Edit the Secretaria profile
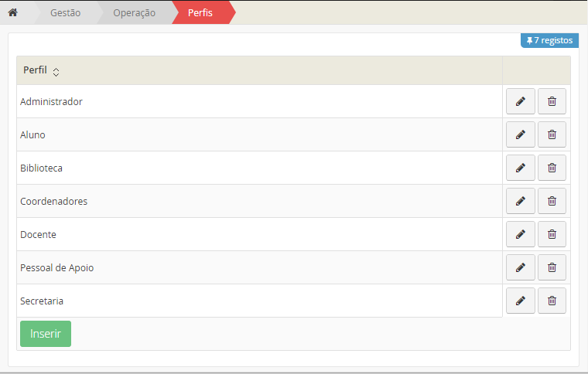The height and width of the screenshot is (374, 588). point(520,301)
